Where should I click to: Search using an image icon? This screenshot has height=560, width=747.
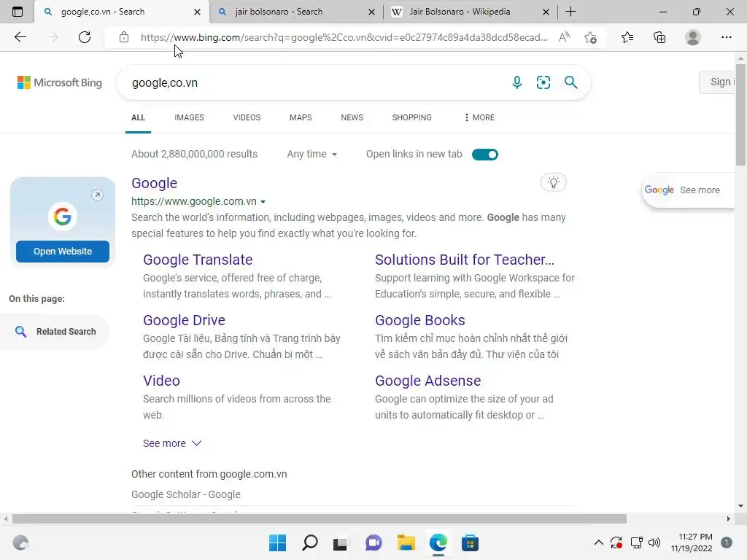pos(543,82)
